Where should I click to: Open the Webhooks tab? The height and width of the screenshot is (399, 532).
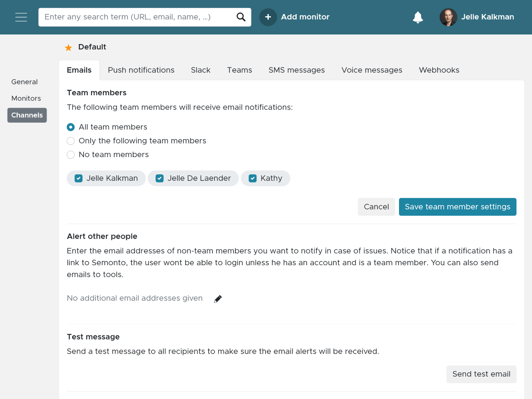(x=439, y=70)
